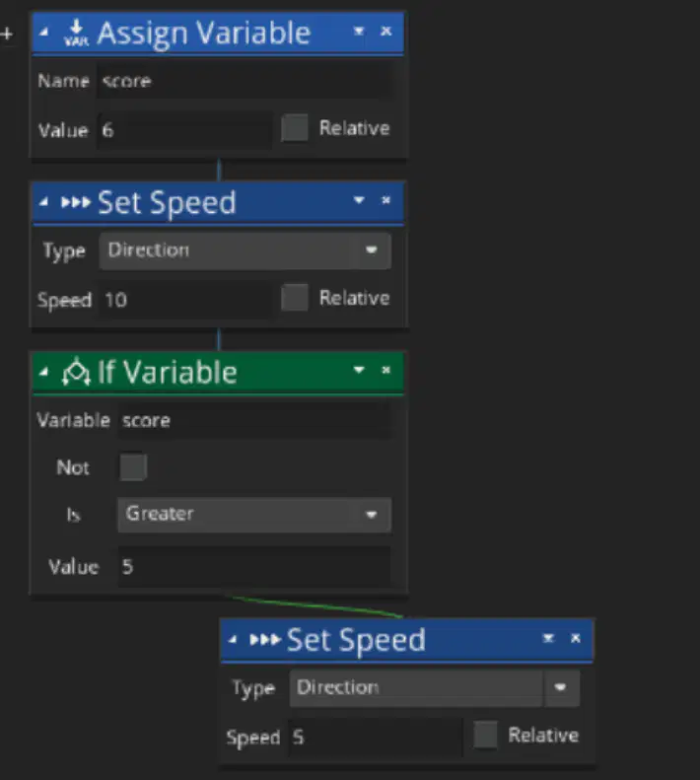Image resolution: width=700 pixels, height=780 pixels.
Task: Open the Is Greater comparison dropdown
Action: [254, 515]
